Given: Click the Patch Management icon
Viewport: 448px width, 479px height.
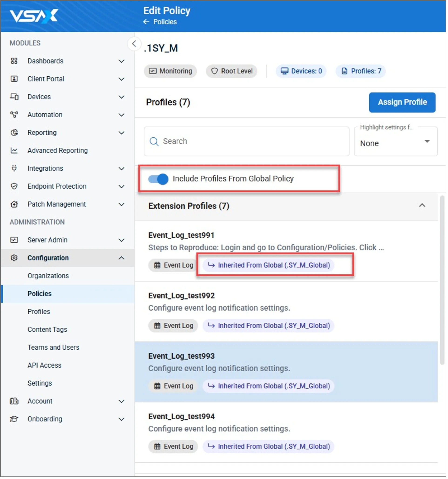Looking at the screenshot, I should pos(14,204).
